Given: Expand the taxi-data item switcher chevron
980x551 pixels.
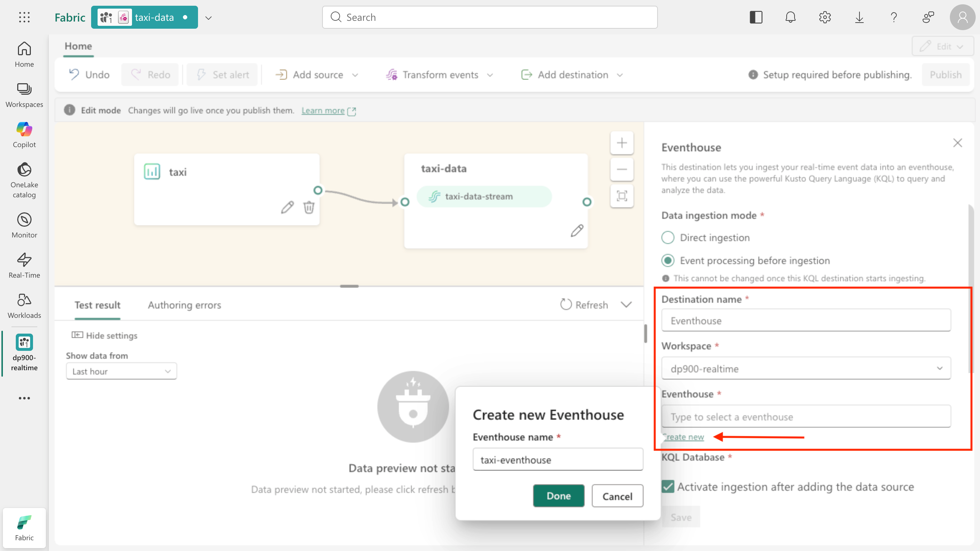Looking at the screenshot, I should pos(208,18).
